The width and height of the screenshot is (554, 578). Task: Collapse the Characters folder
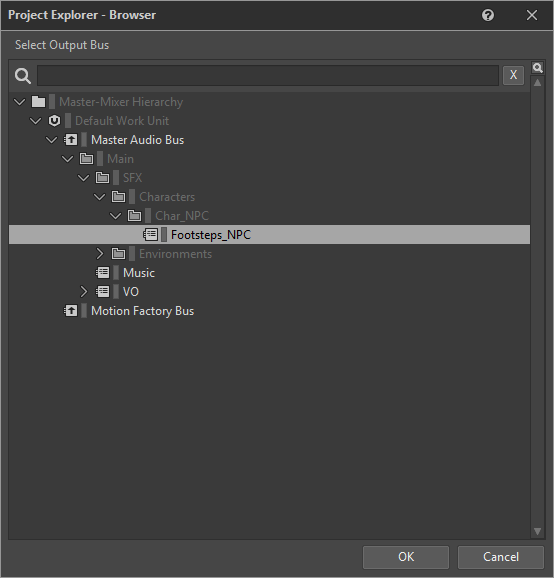[x=100, y=197]
